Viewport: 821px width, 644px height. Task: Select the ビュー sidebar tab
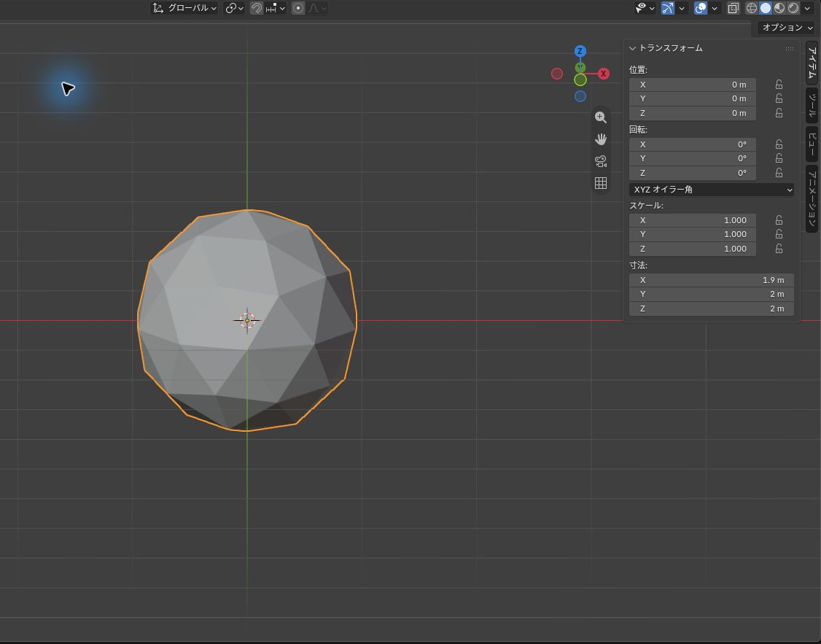click(x=812, y=144)
